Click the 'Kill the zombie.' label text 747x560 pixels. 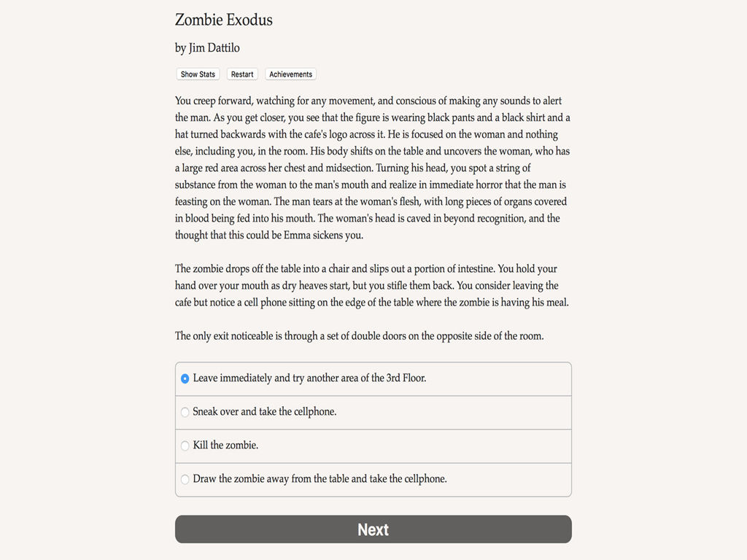point(225,446)
